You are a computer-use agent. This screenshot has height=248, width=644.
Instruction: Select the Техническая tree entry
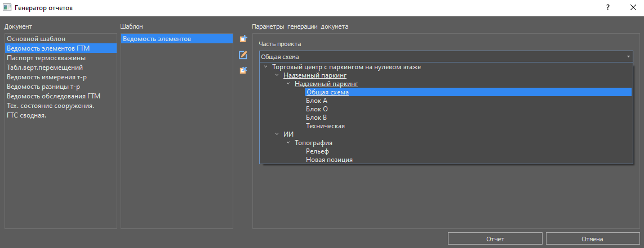point(325,126)
